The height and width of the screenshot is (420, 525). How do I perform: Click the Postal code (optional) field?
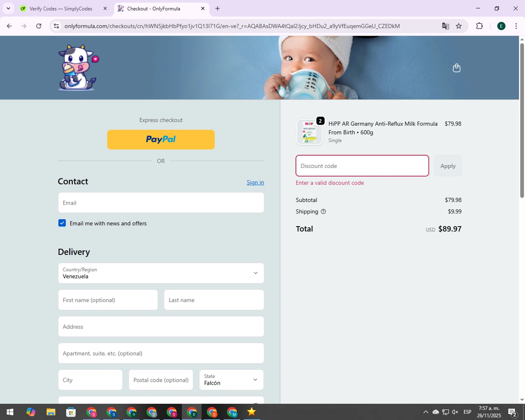[x=161, y=380]
